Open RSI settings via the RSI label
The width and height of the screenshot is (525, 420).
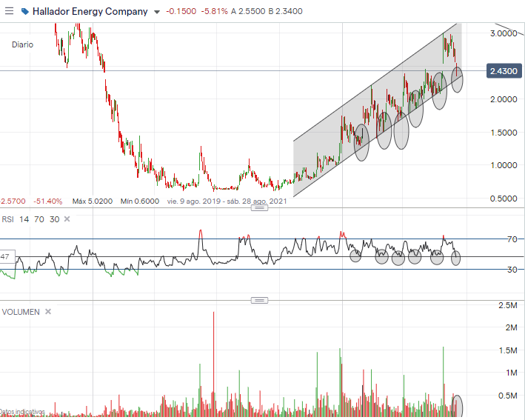click(x=8, y=219)
